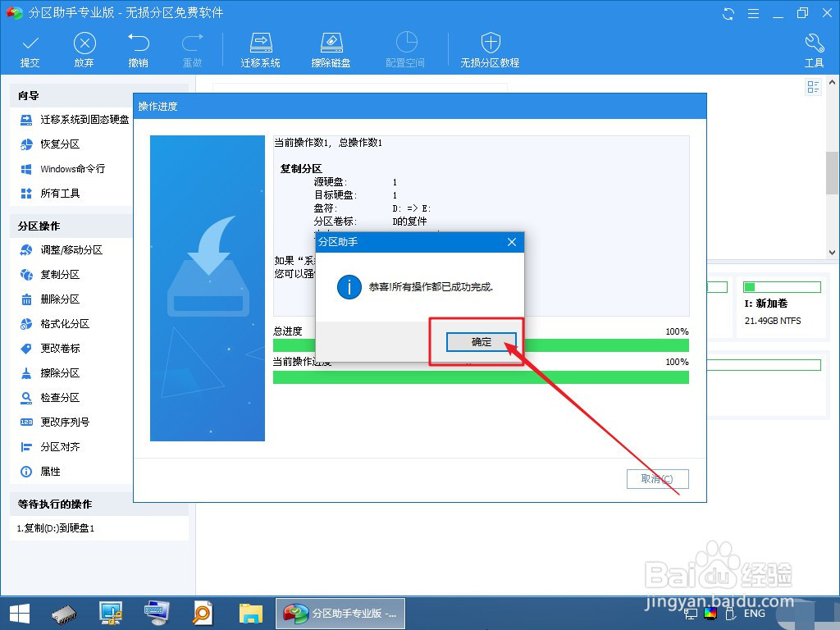The image size is (840, 630).
Task: Click the 当前操作进度 progress bar
Action: click(481, 377)
